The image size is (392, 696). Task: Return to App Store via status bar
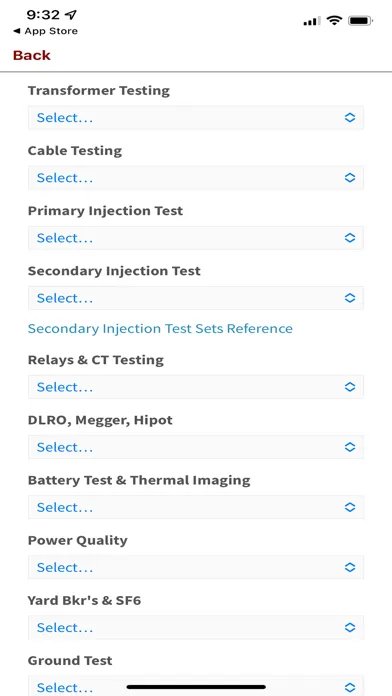click(46, 31)
